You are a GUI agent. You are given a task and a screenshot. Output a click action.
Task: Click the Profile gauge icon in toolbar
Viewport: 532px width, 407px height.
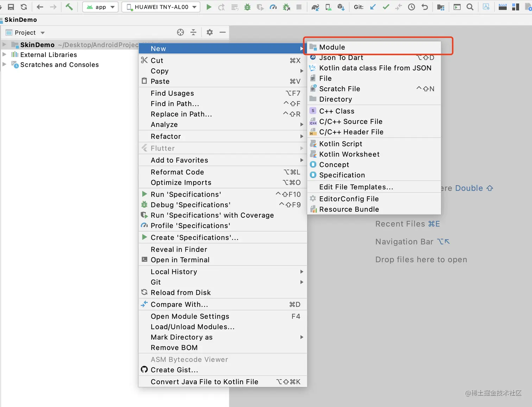tap(273, 7)
